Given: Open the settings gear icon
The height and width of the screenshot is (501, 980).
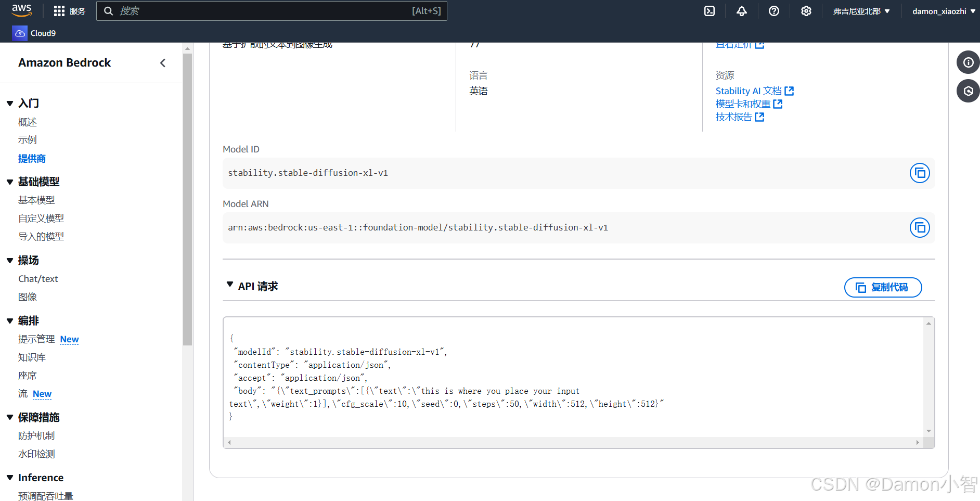Looking at the screenshot, I should [x=806, y=11].
